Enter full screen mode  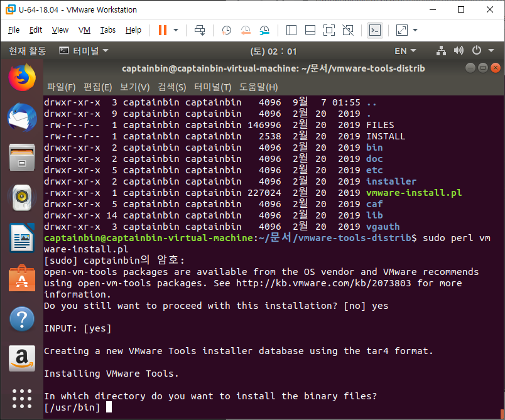tap(329, 30)
